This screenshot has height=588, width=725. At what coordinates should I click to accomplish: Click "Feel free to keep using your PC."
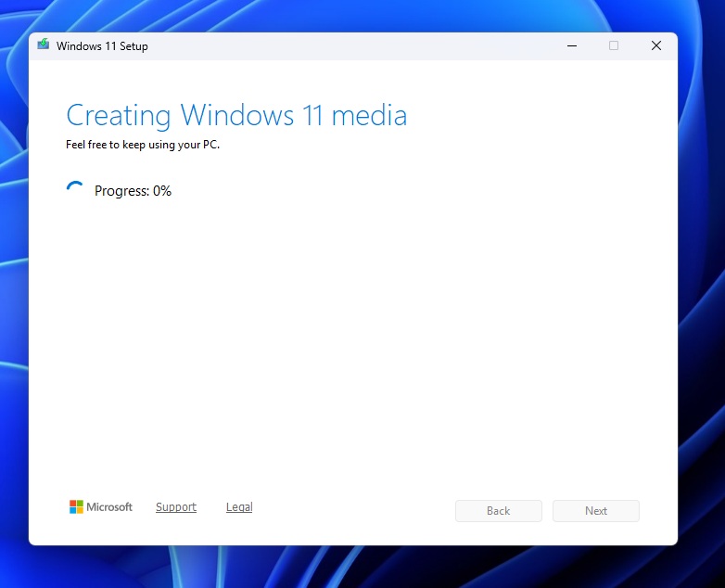143,145
